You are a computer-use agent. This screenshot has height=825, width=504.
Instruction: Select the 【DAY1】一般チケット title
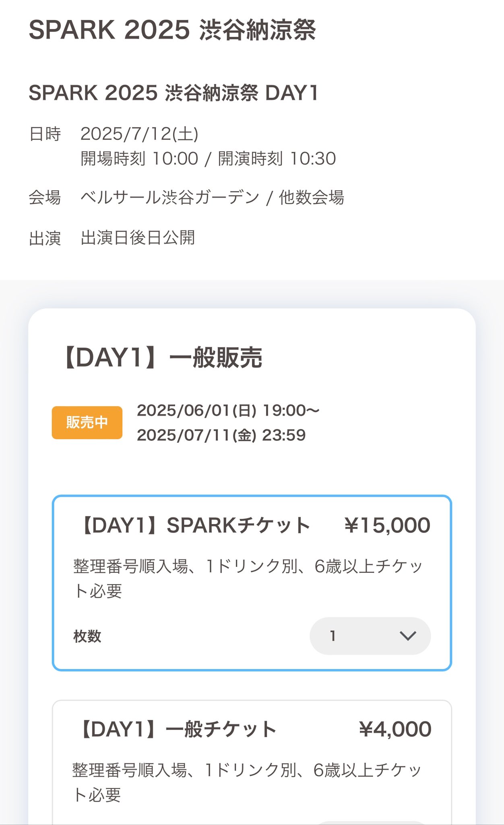pos(178,730)
